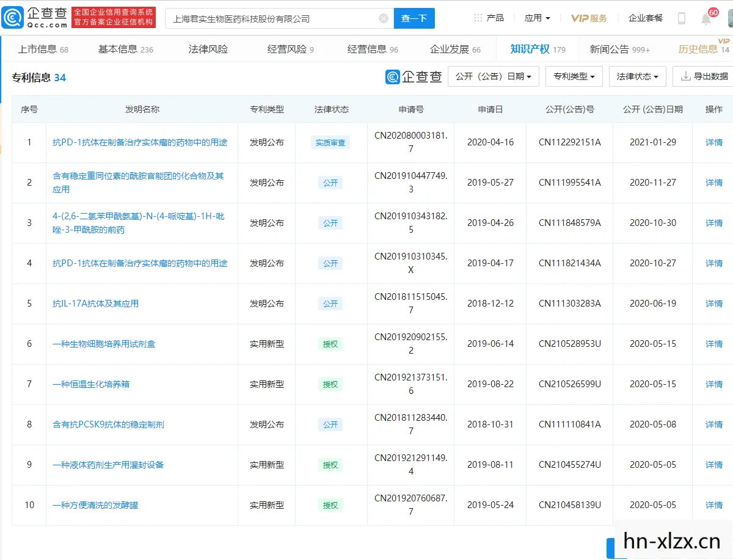Open 详情 for patent CN111995541A
This screenshot has height=560, width=733.
714,183
